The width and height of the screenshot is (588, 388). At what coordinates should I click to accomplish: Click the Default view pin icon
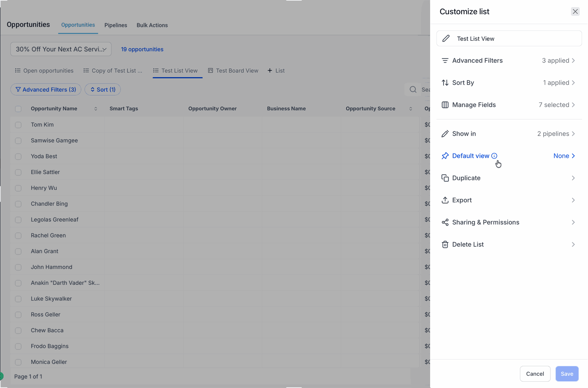[445, 156]
